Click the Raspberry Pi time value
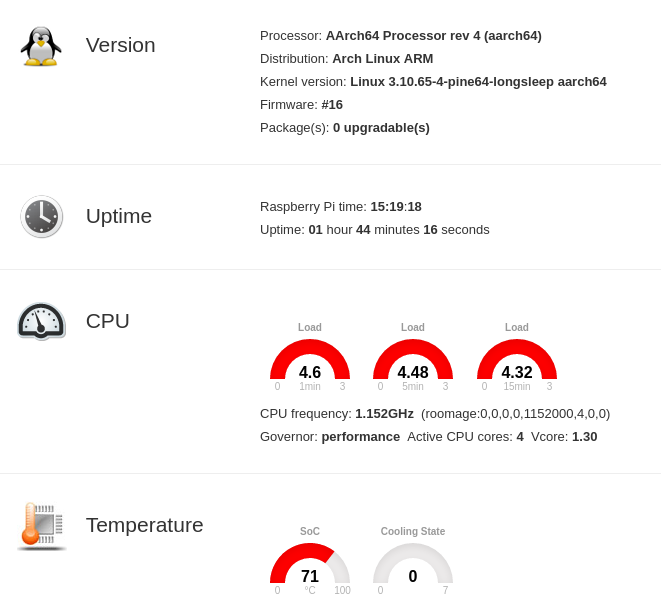 396,207
